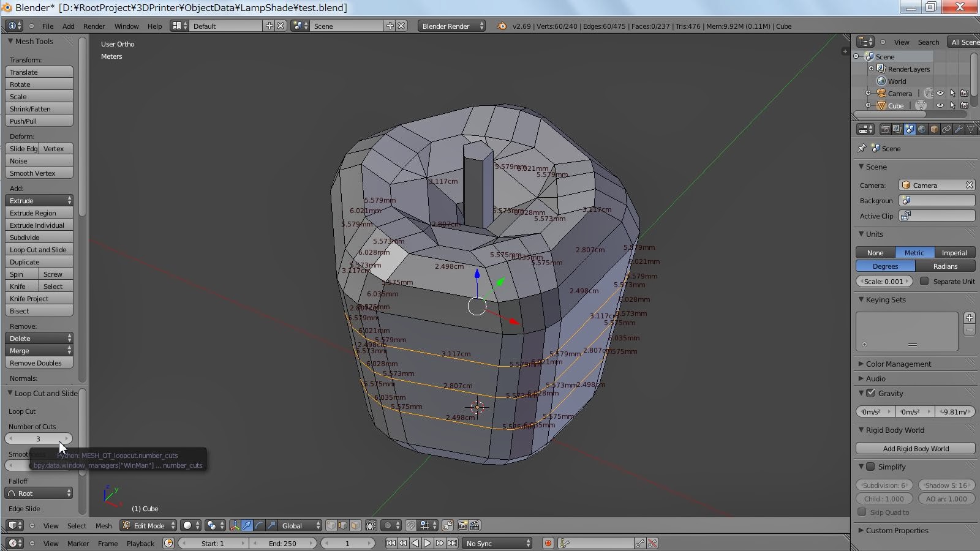Toggle the Simplify checkbox

tap(870, 467)
